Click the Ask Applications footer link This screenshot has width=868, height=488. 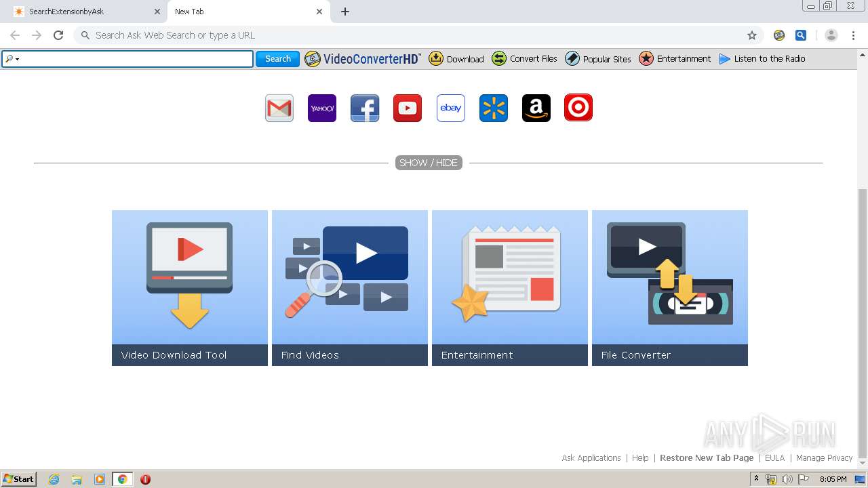(x=591, y=458)
